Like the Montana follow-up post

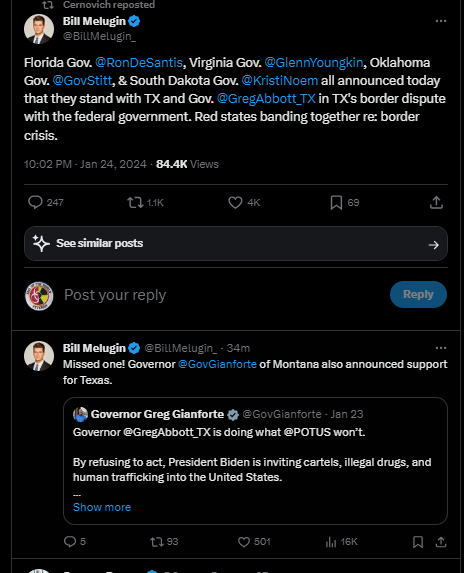[x=244, y=542]
